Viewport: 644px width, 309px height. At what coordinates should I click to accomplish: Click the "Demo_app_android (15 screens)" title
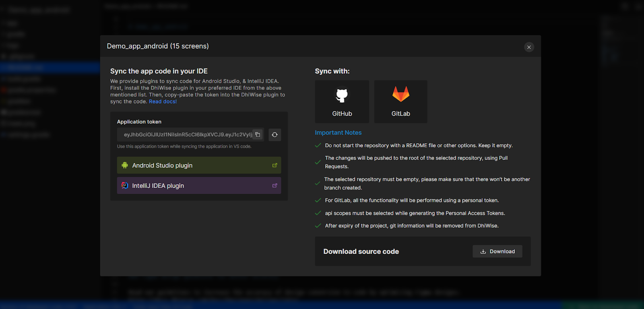158,46
